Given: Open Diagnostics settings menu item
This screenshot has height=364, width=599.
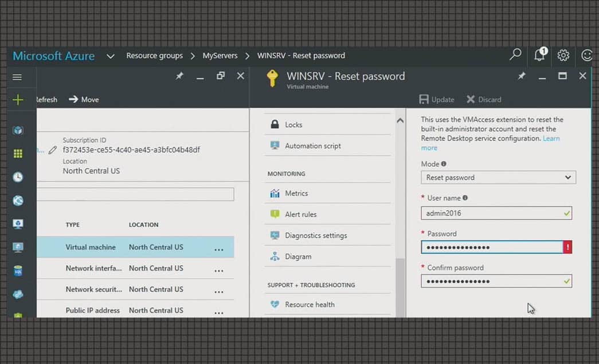Looking at the screenshot, I should (327, 235).
